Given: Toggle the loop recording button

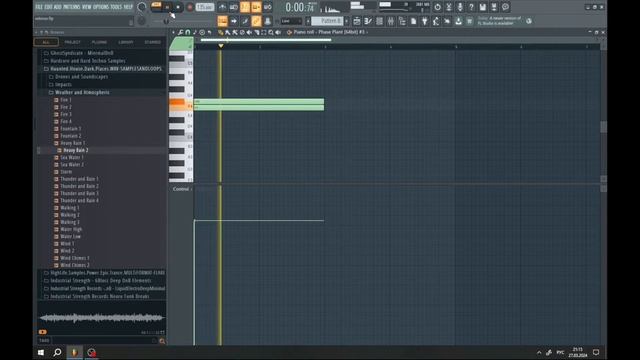Looking at the screenshot, I should click(268, 7).
